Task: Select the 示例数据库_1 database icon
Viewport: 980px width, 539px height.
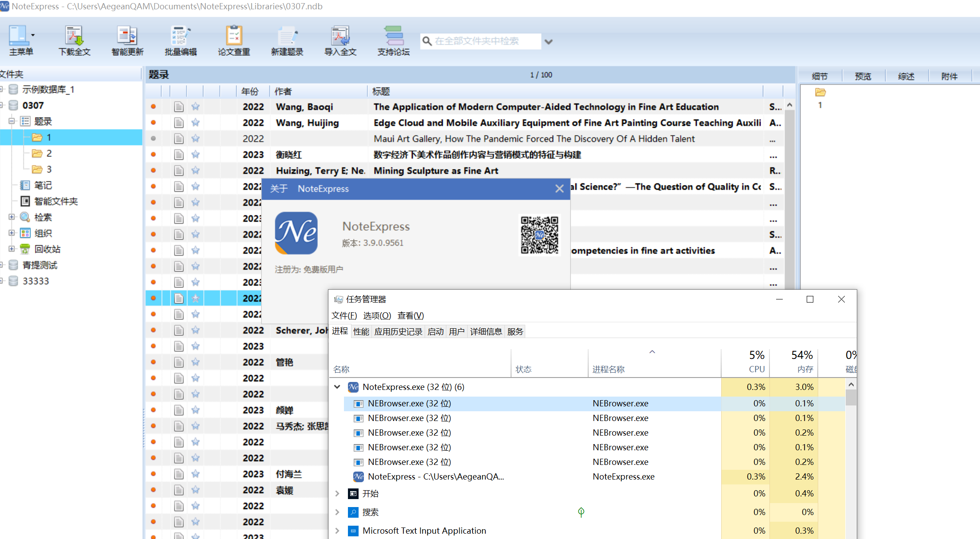Action: pyautogui.click(x=14, y=90)
